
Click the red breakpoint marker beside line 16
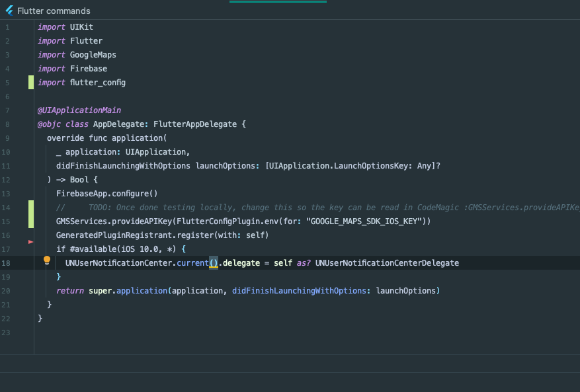[x=30, y=243]
